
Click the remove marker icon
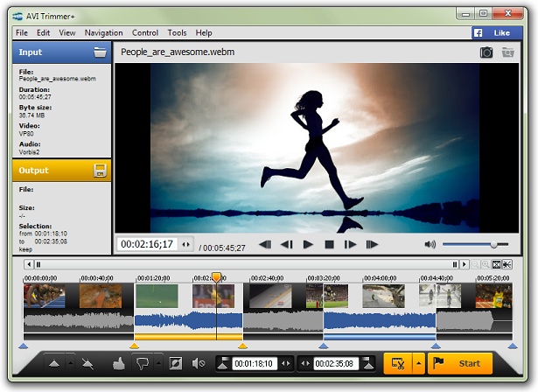pos(87,363)
